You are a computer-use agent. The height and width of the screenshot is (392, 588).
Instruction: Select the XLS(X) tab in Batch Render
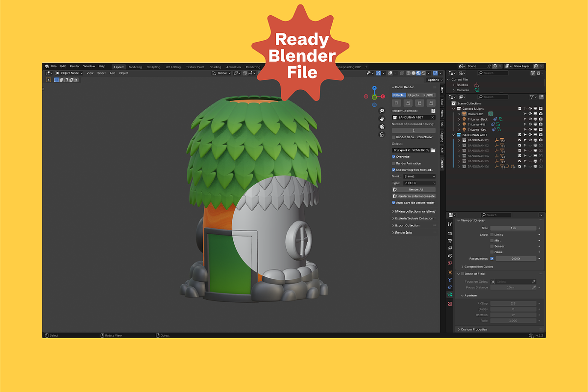428,95
